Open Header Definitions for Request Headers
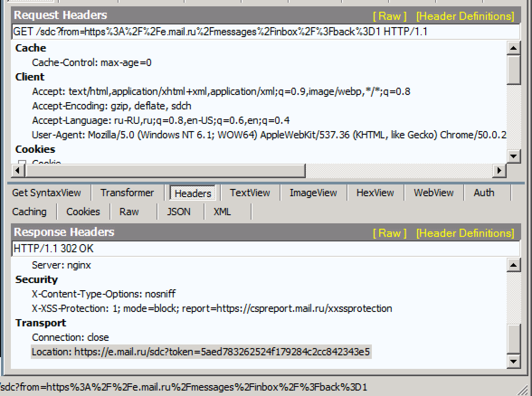 click(465, 16)
